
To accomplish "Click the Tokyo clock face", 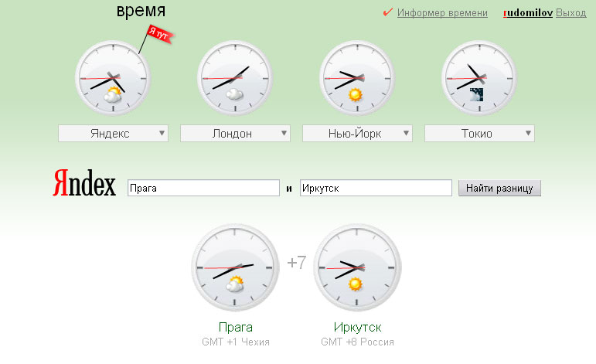I will [x=479, y=78].
